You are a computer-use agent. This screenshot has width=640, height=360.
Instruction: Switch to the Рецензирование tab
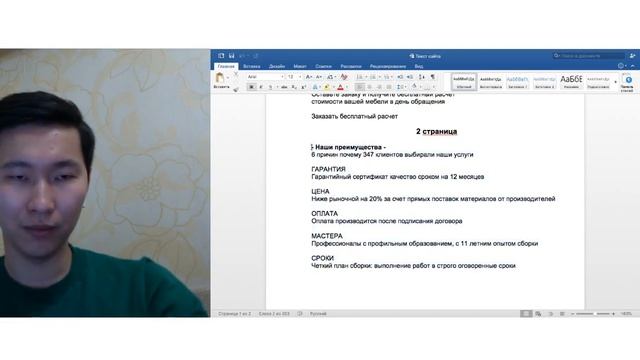[388, 66]
